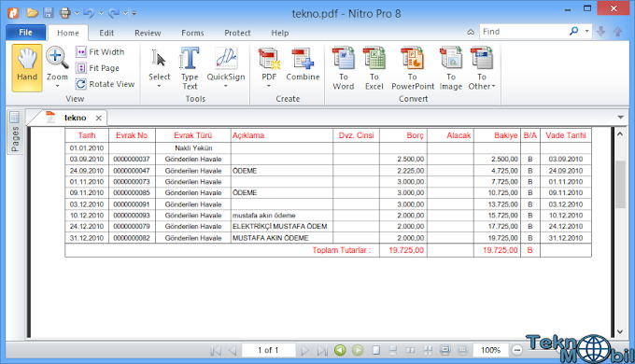Click the green previous view button
This screenshot has width=635, height=364.
click(340, 350)
